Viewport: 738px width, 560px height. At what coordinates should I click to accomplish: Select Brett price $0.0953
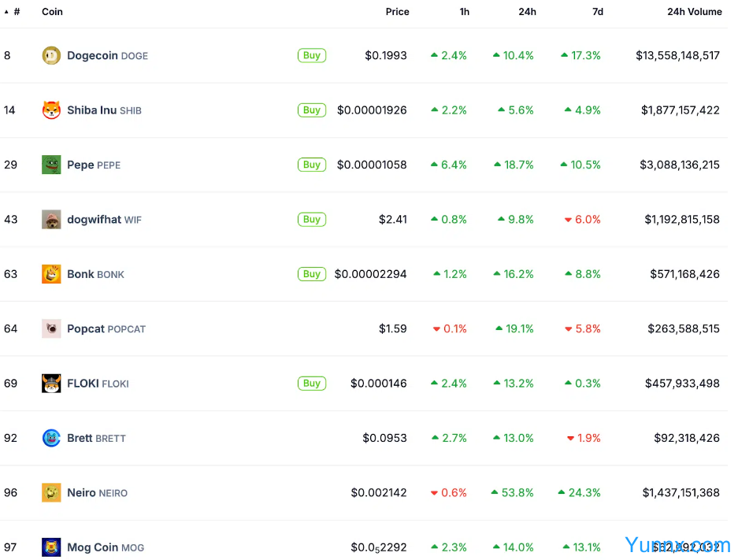384,438
